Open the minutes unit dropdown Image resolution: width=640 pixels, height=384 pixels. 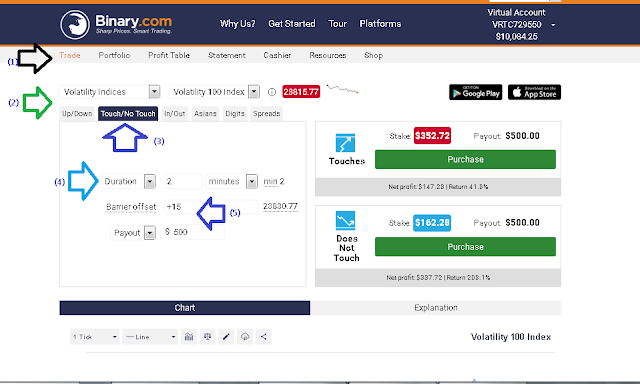[252, 181]
